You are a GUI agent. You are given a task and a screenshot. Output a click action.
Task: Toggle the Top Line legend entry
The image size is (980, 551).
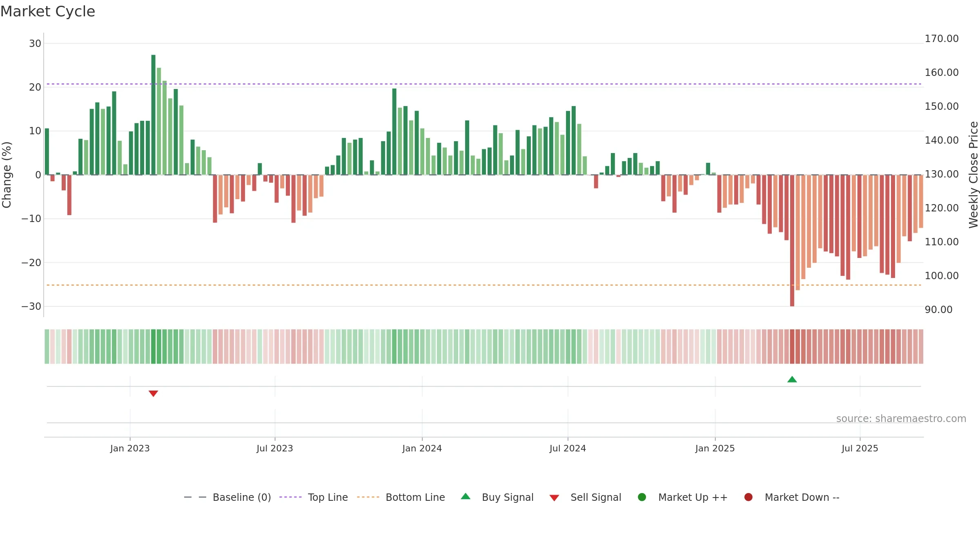314,497
